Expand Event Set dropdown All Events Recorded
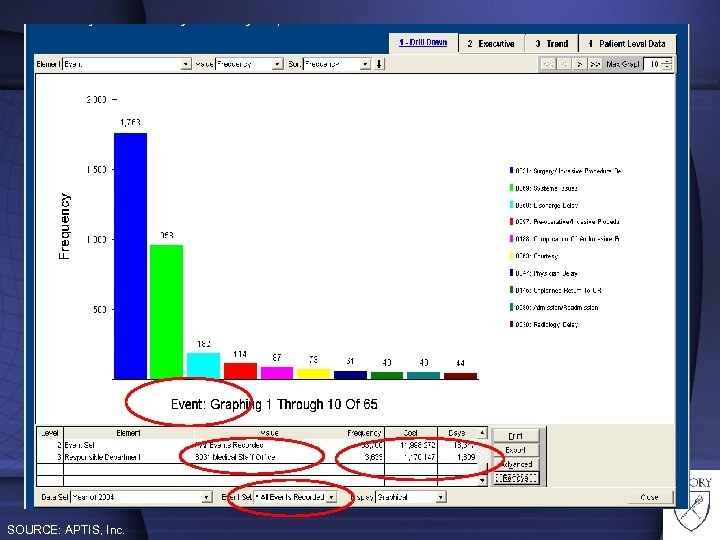The width and height of the screenshot is (720, 540). (x=331, y=497)
